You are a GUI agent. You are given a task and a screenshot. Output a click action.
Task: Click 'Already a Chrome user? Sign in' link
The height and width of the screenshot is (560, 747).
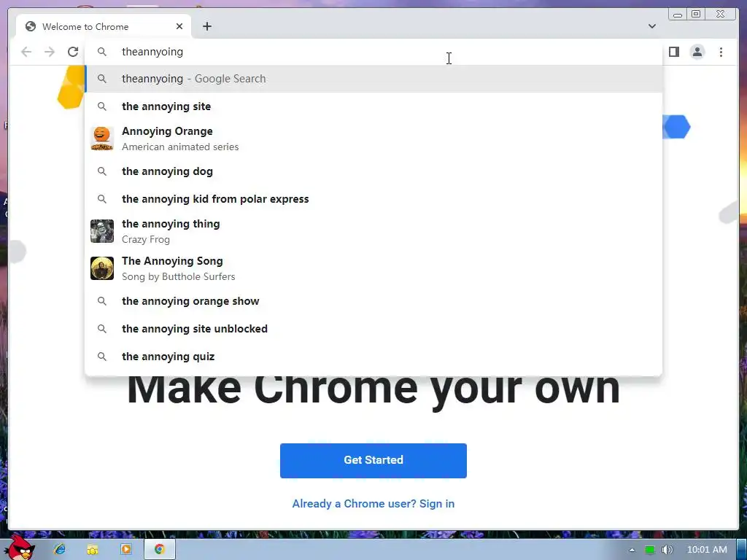373,503
